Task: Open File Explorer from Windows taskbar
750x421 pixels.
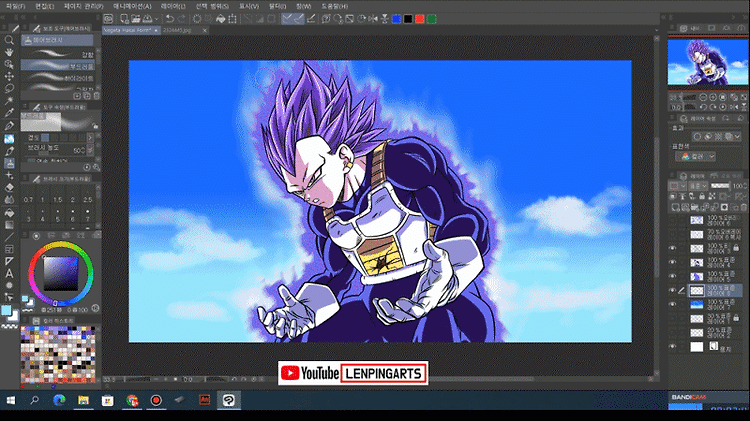Action: pyautogui.click(x=83, y=400)
